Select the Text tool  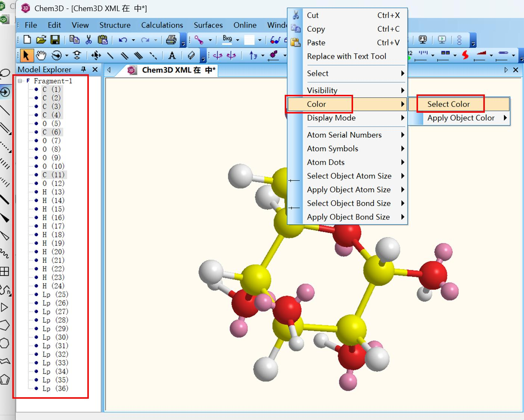[172, 55]
